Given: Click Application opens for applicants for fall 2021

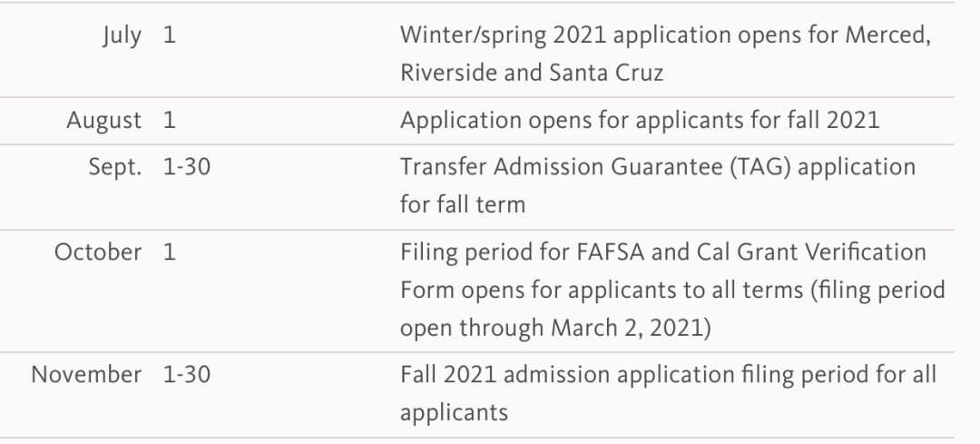Looking at the screenshot, I should 639,120.
